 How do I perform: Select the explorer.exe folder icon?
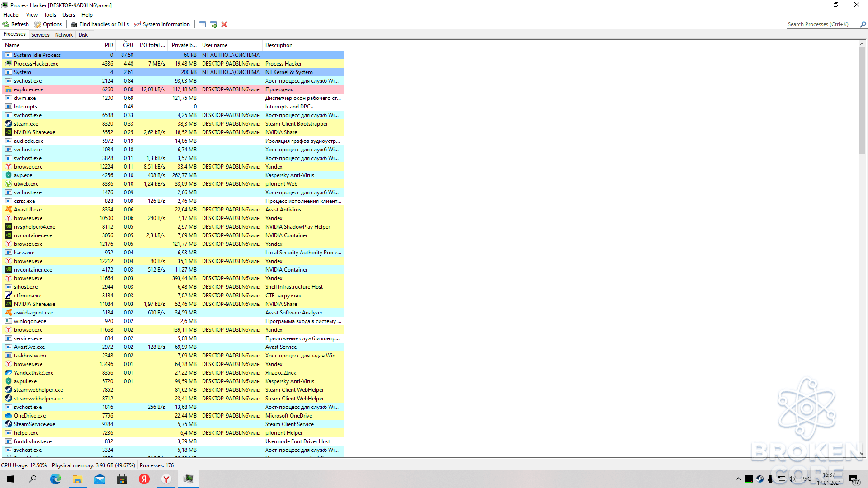[x=9, y=89]
